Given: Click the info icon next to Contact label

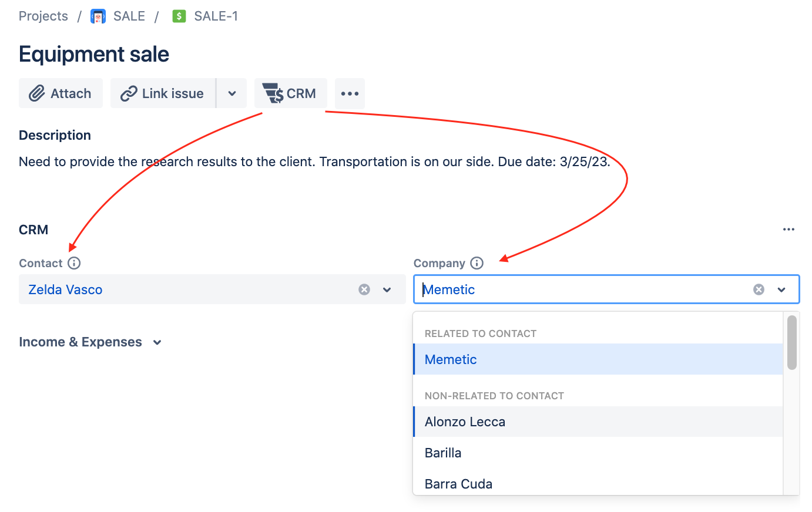Looking at the screenshot, I should (74, 263).
